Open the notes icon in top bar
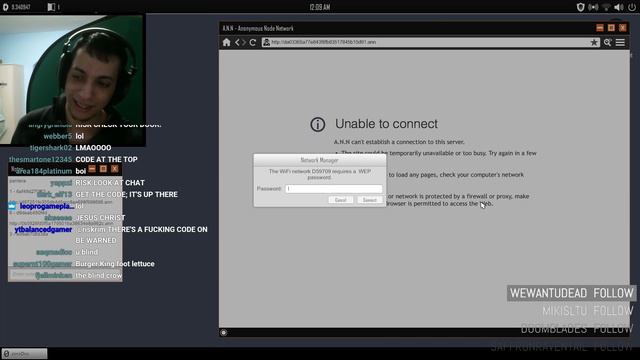This screenshot has width=640, height=360. [51, 7]
